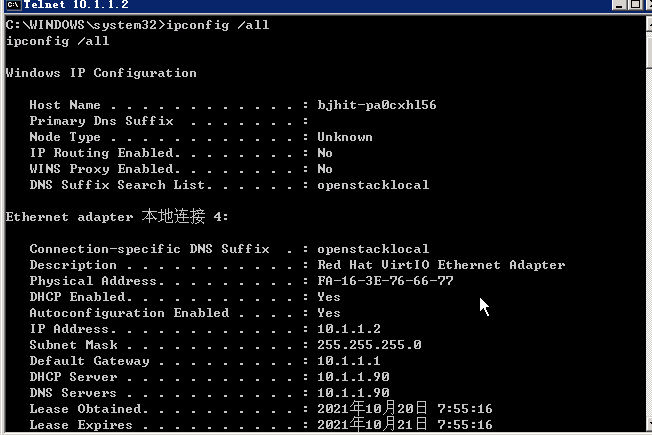Screen dimensions: 652x435
Task: Click the vertical scrollbar thumb
Action: 649,50
